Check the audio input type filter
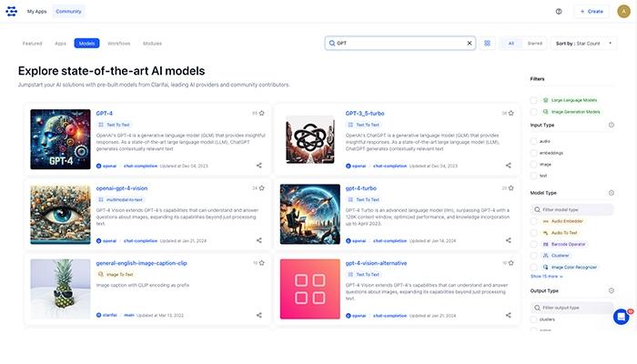 pyautogui.click(x=533, y=141)
